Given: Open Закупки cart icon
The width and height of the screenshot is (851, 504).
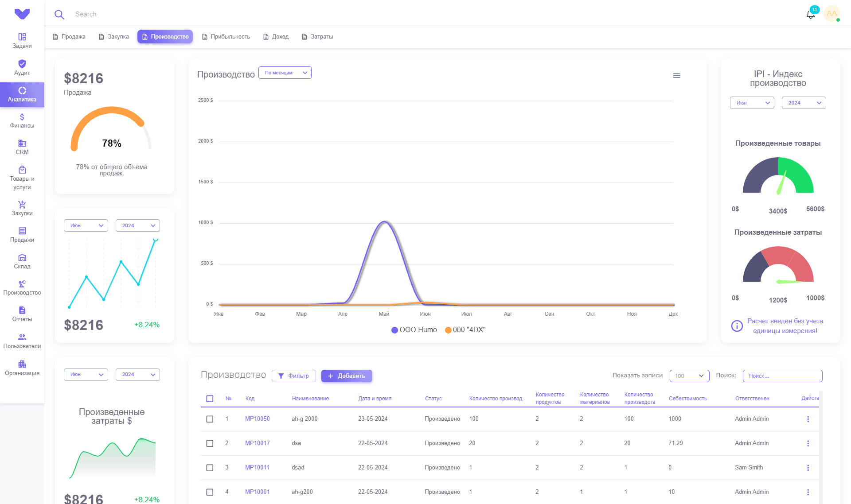Looking at the screenshot, I should (x=22, y=204).
